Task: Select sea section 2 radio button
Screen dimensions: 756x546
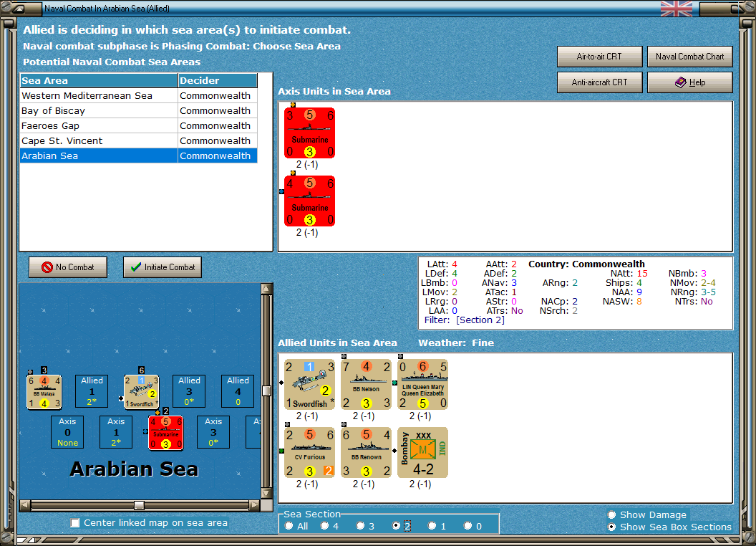Action: point(397,526)
